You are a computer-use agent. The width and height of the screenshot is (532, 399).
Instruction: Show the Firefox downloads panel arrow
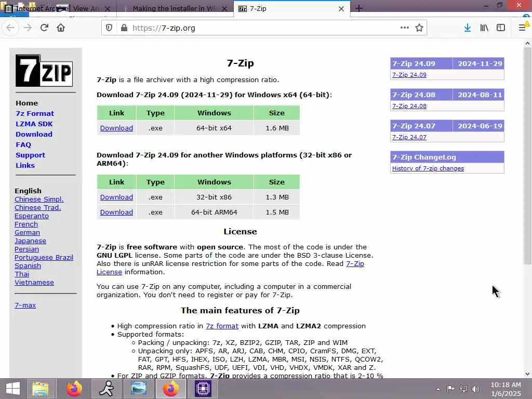click(x=467, y=28)
